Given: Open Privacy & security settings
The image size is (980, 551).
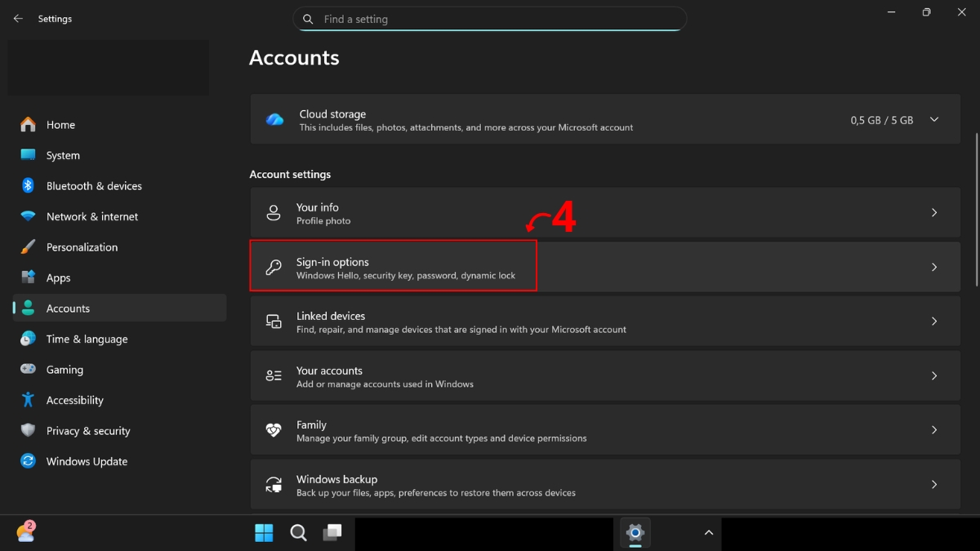Looking at the screenshot, I should [88, 430].
